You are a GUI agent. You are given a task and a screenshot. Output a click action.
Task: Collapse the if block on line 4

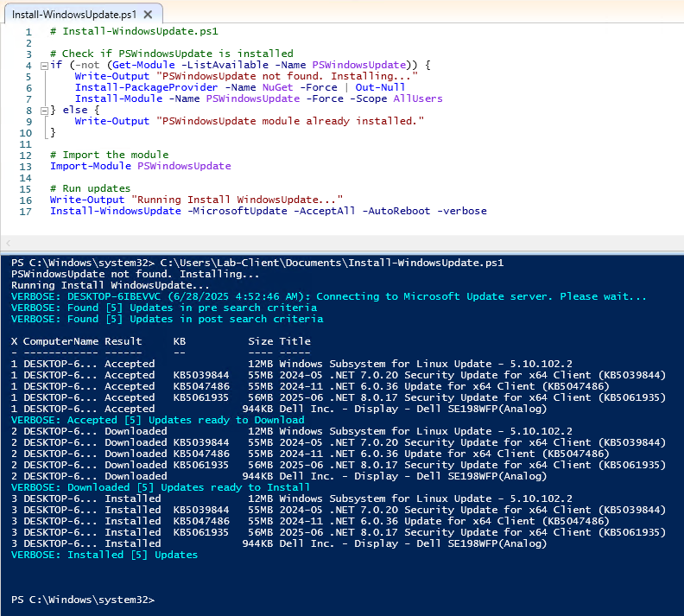click(44, 66)
